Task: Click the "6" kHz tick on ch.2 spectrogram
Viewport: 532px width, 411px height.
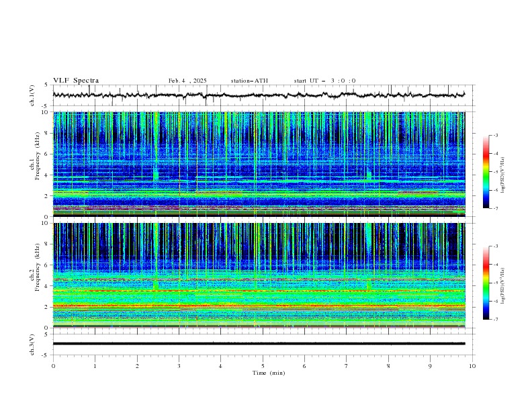Action: click(x=47, y=265)
